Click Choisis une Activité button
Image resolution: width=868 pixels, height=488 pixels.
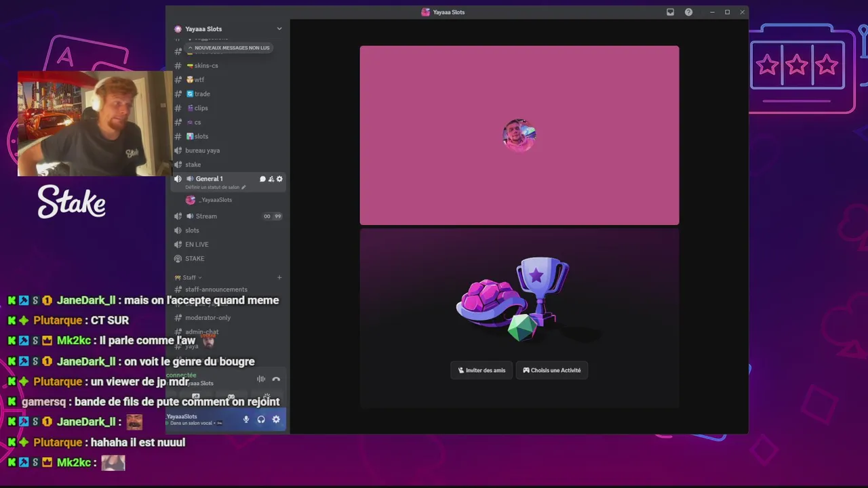tap(552, 370)
